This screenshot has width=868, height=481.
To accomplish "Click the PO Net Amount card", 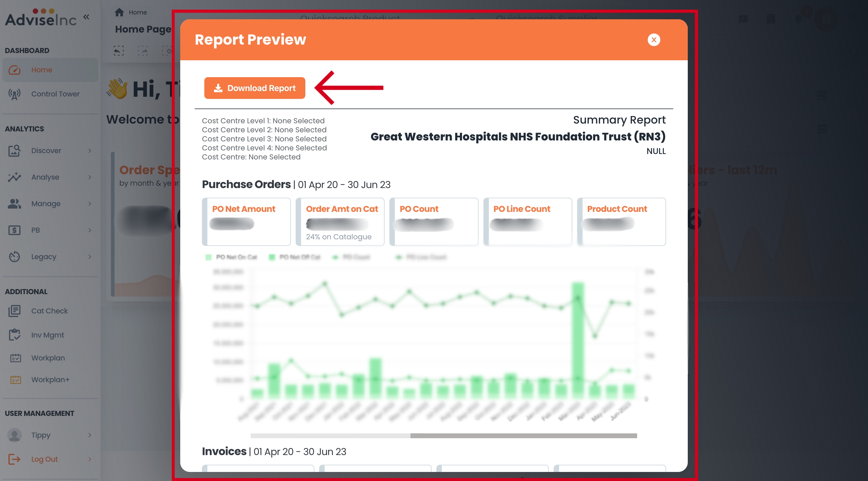I will (246, 222).
